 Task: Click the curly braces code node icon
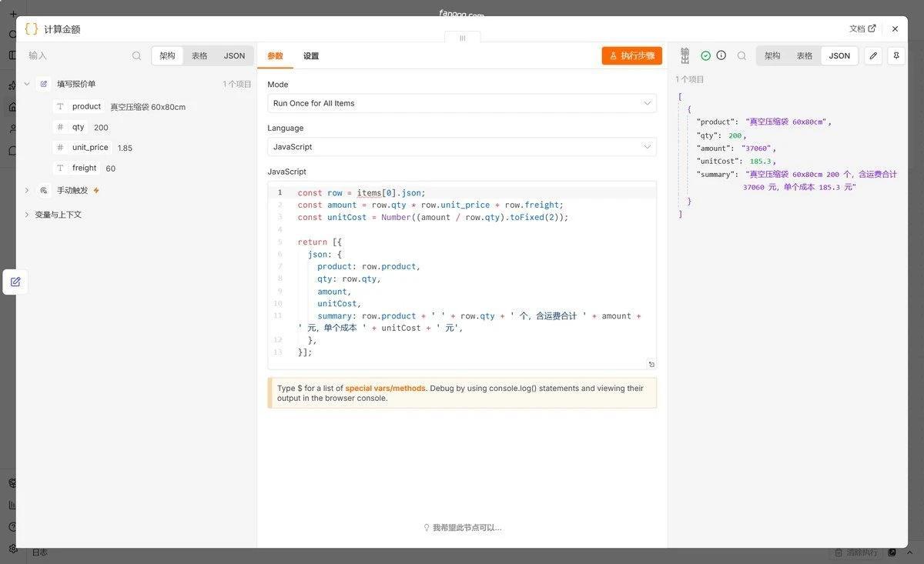[31, 28]
